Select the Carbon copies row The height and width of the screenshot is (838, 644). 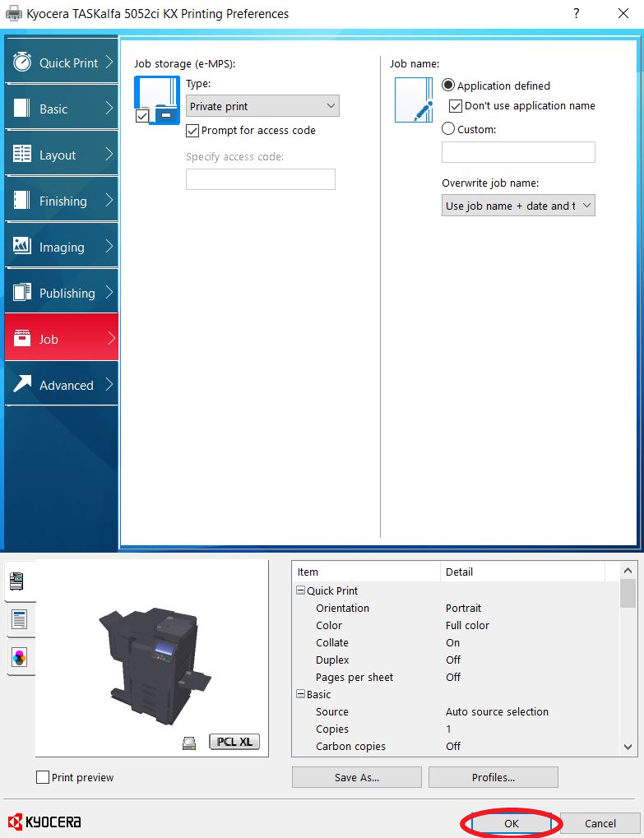tap(454, 746)
